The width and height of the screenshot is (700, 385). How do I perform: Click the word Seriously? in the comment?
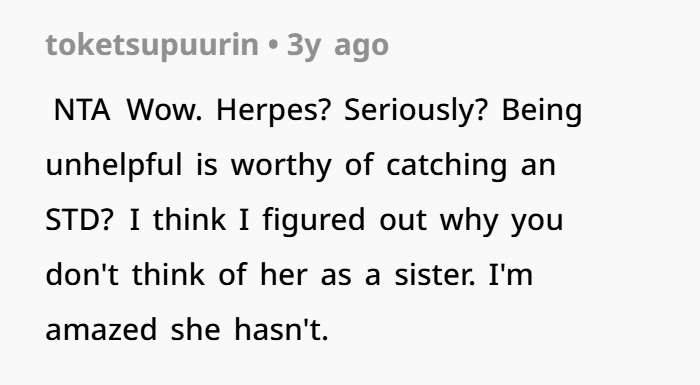tap(415, 110)
